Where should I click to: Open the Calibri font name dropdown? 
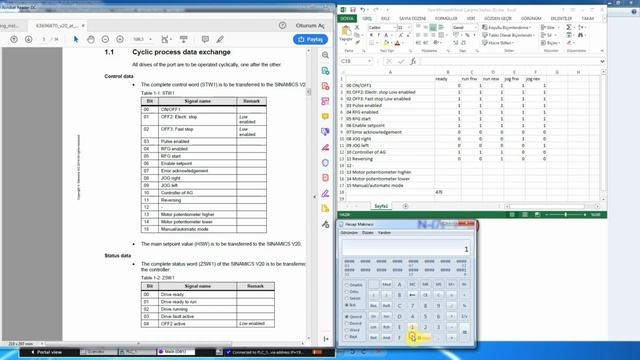click(395, 27)
